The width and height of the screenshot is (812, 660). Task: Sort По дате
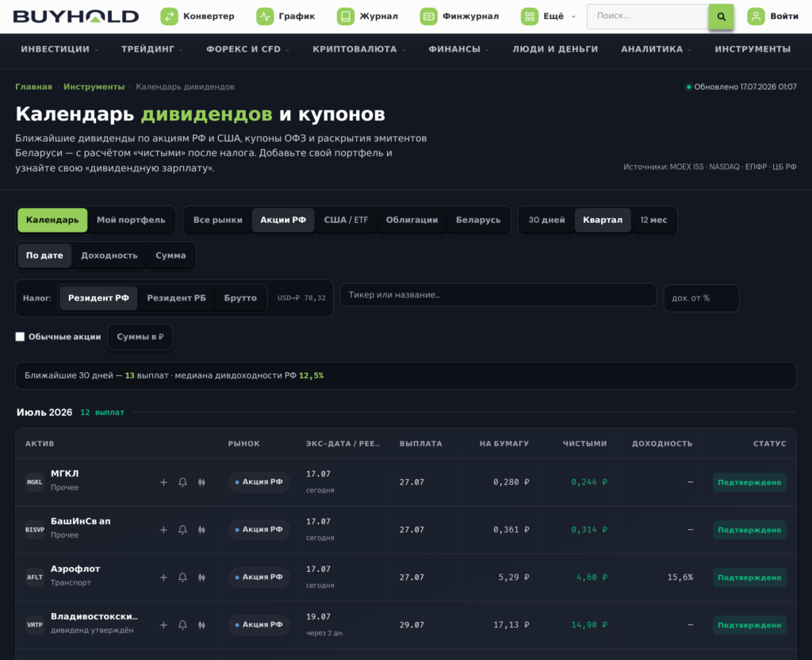tap(44, 255)
